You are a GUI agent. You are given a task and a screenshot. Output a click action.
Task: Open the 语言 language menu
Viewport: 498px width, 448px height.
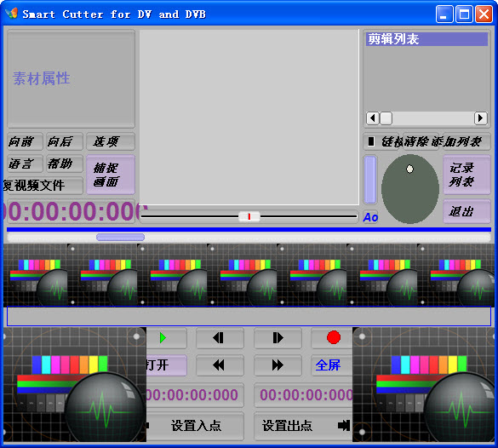25,164
